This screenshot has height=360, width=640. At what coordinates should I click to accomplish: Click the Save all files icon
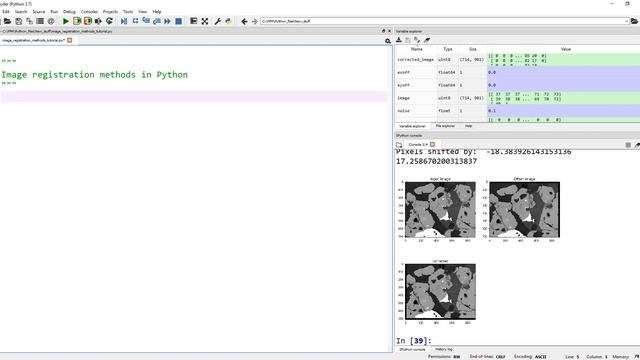pyautogui.click(x=29, y=21)
